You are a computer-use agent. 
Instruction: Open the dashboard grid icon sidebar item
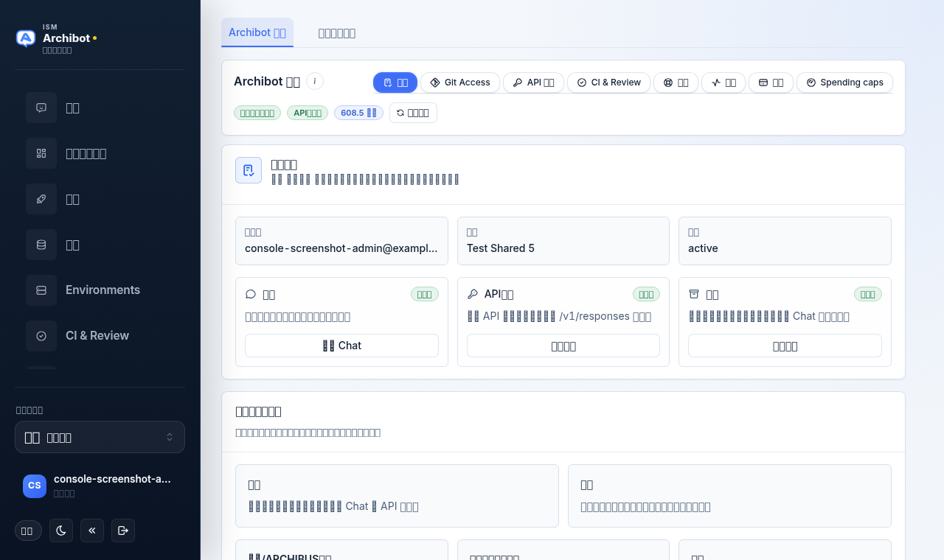pos(41,153)
